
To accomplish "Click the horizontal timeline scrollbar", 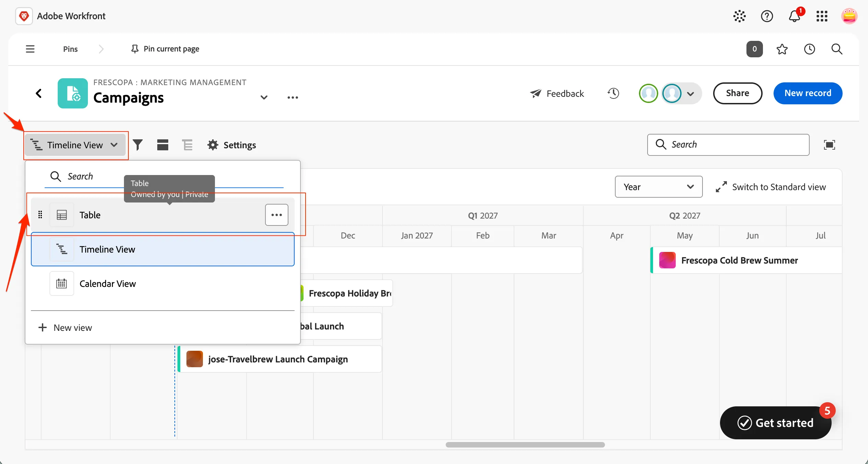I will tap(525, 445).
